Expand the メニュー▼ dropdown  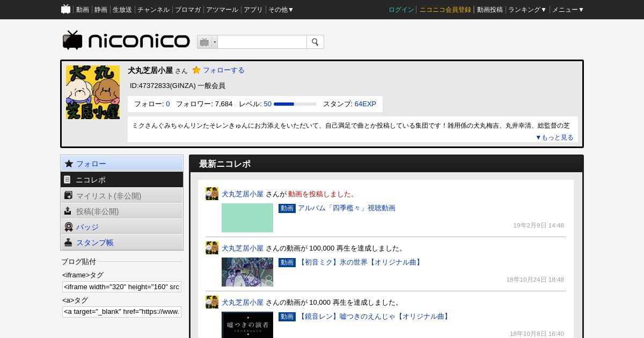(568, 10)
